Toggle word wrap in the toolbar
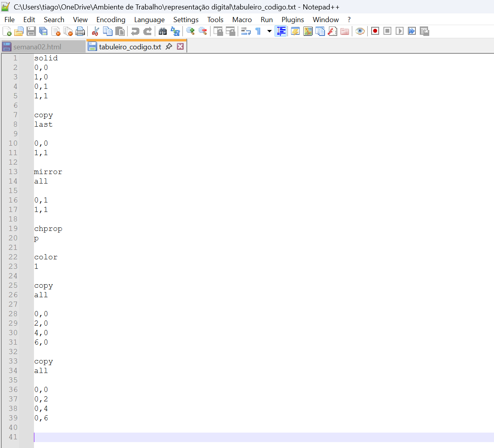 click(x=246, y=31)
